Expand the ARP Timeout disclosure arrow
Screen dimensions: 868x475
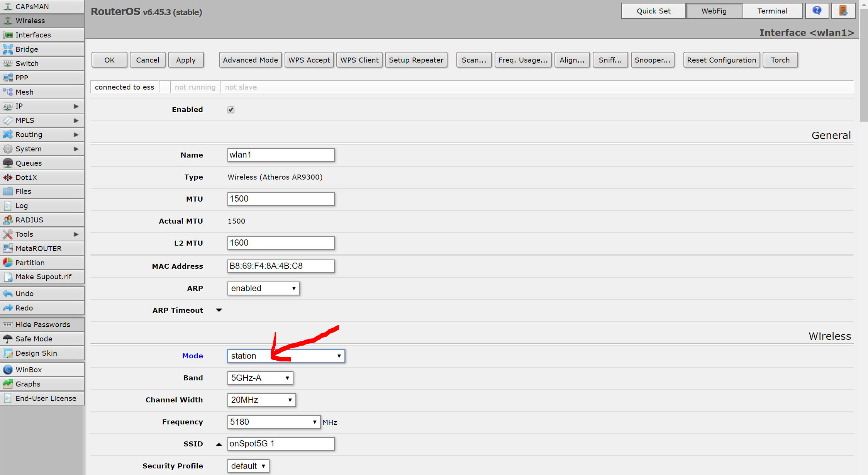click(219, 310)
